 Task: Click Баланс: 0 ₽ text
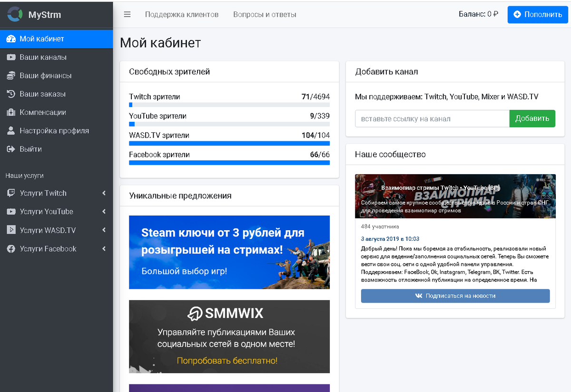478,14
